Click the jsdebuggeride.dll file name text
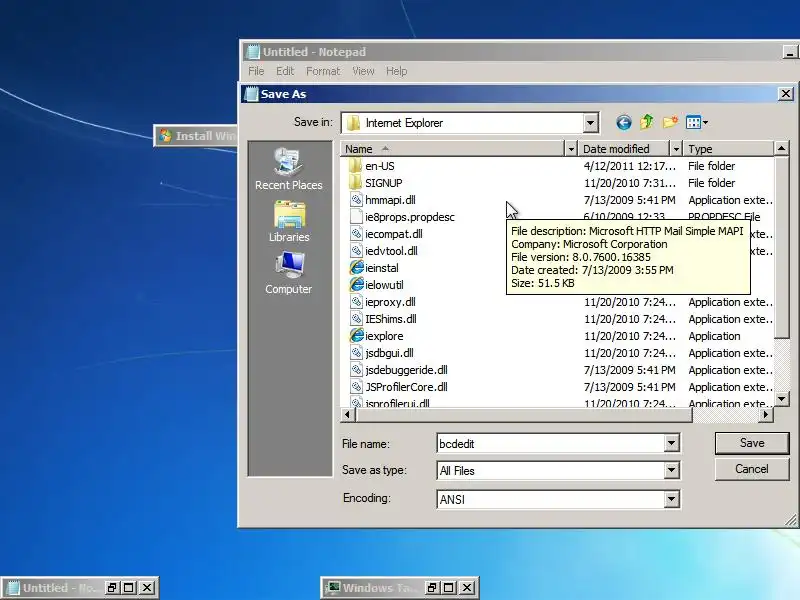The height and width of the screenshot is (600, 800). (x=406, y=370)
